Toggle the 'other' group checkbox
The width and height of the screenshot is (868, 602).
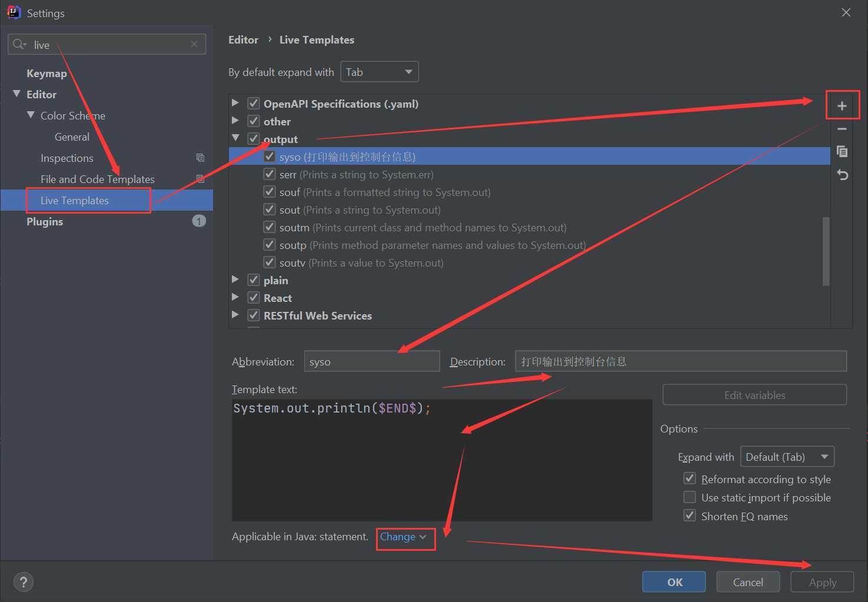pyautogui.click(x=254, y=121)
